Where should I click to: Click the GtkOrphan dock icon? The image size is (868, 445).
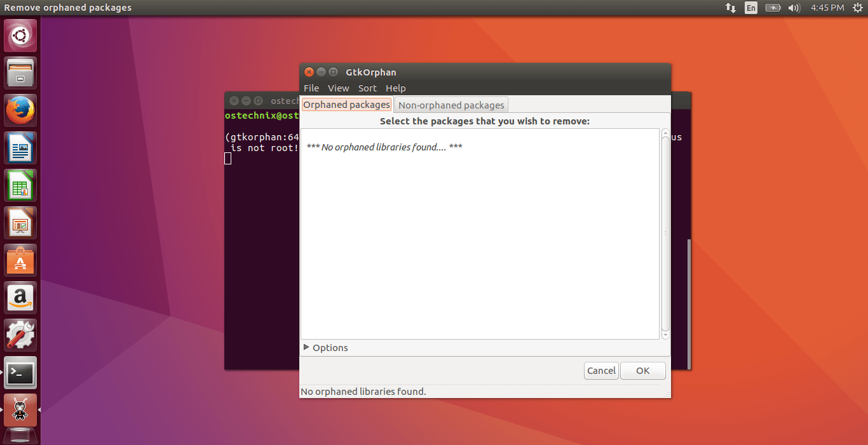pos(20,410)
